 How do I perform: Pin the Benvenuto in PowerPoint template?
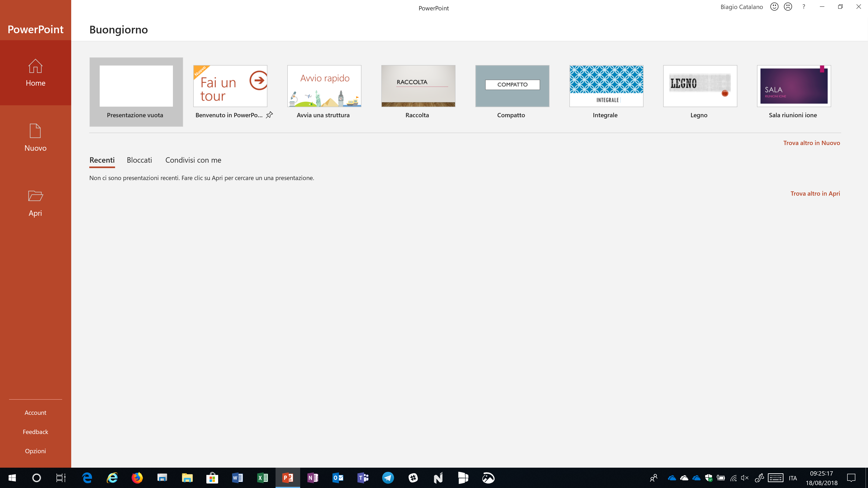point(269,115)
